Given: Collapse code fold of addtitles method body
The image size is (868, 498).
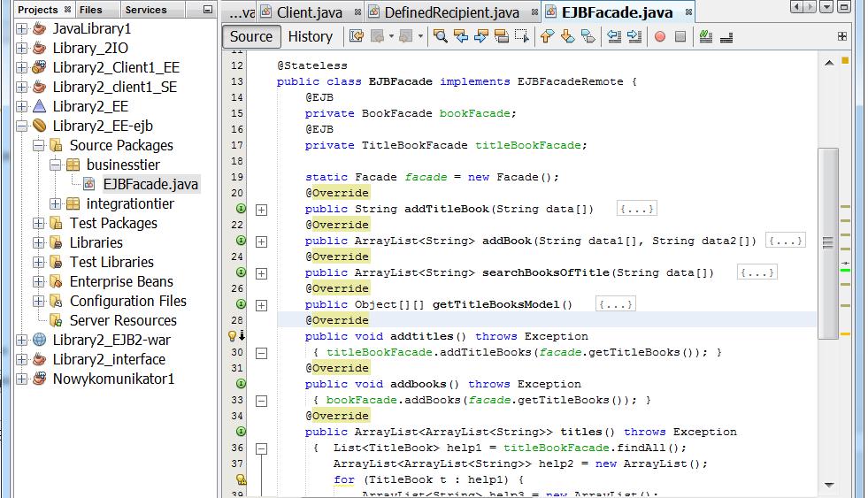Looking at the screenshot, I should pyautogui.click(x=261, y=353).
